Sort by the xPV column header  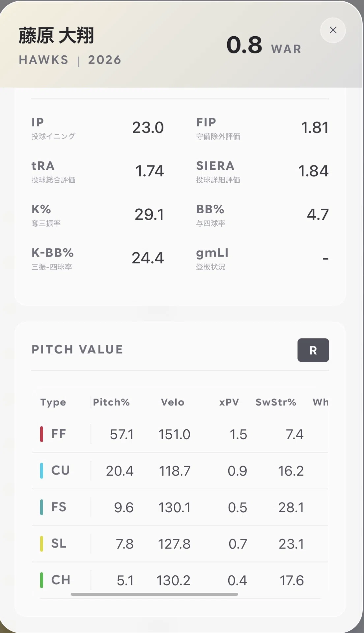click(x=229, y=402)
